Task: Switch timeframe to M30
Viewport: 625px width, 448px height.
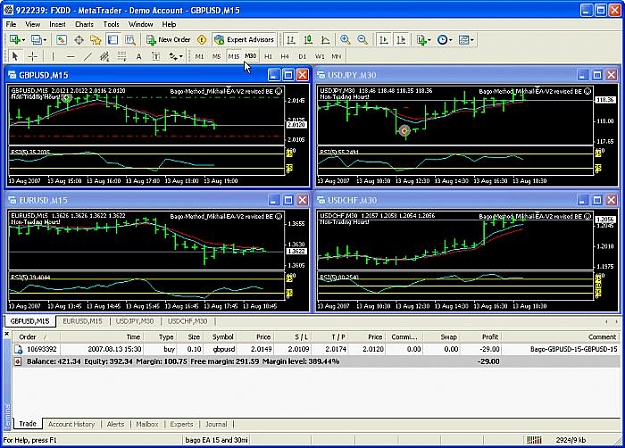Action: pos(251,57)
